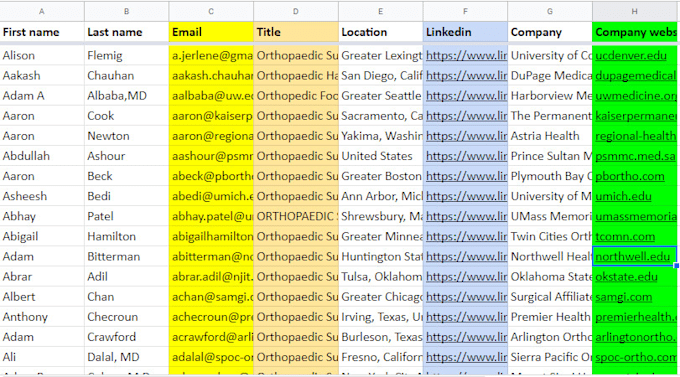This screenshot has height=377, width=680.
Task: Select first name cell 'Adam A'
Action: [42, 96]
